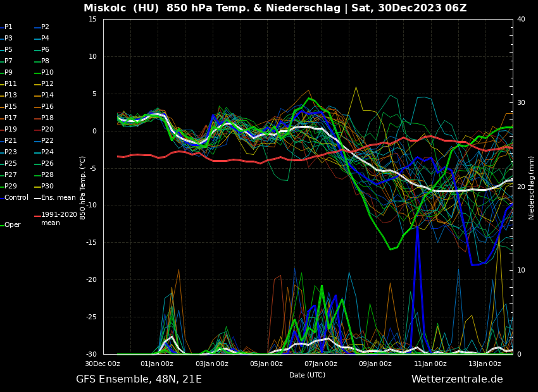Click the 40 tick on precipitation axis
The image size is (538, 392).
[x=521, y=19]
